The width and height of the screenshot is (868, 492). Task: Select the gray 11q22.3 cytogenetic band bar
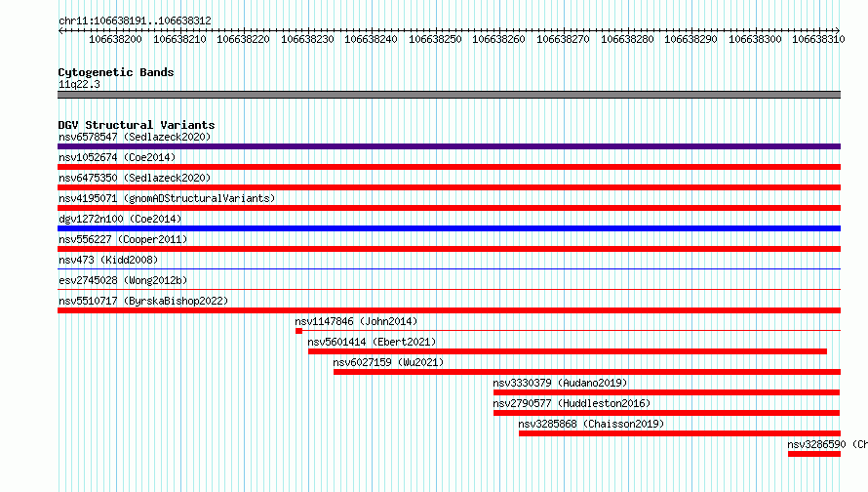tap(449, 95)
